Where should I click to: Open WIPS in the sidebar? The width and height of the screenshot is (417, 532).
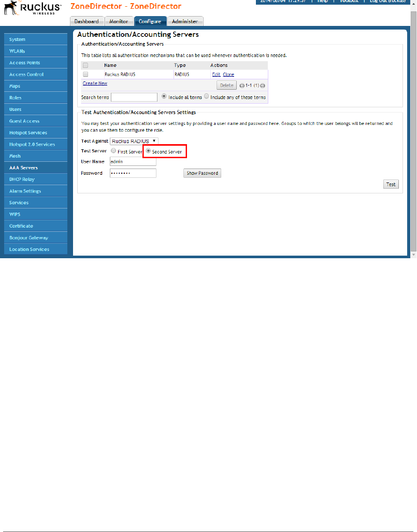pos(36,214)
